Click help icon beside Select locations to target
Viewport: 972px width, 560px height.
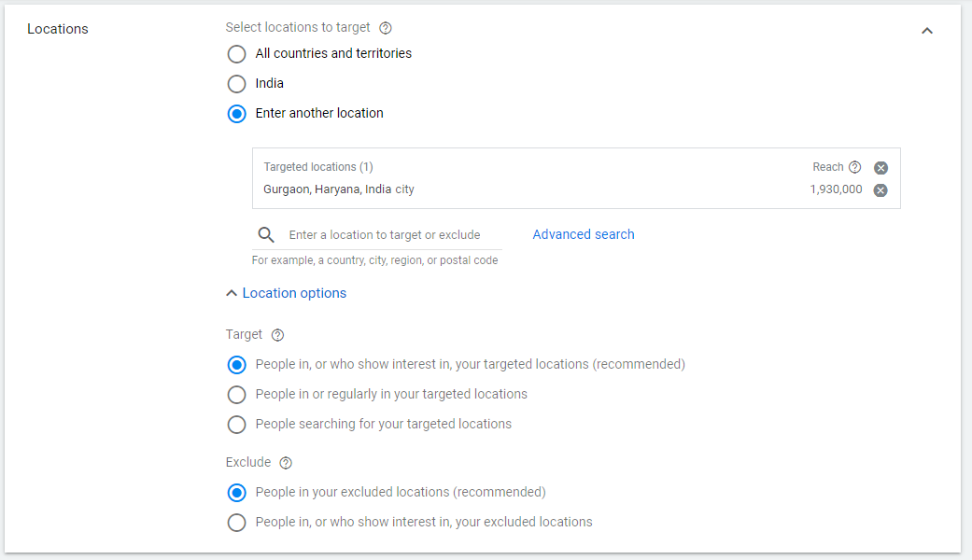(386, 28)
